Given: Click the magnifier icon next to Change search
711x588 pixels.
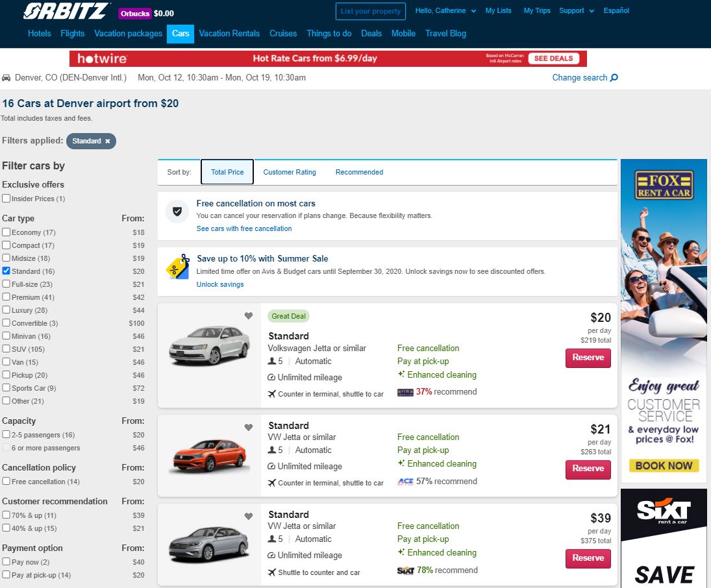Looking at the screenshot, I should tap(614, 77).
